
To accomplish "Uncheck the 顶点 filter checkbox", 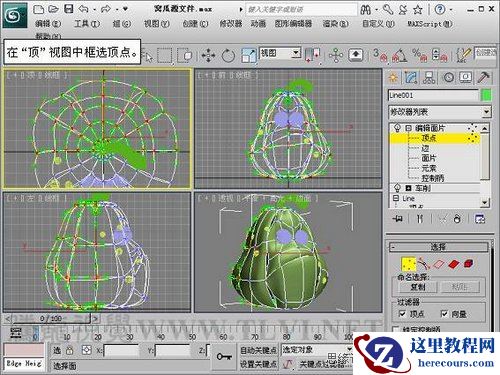I will pyautogui.click(x=403, y=314).
